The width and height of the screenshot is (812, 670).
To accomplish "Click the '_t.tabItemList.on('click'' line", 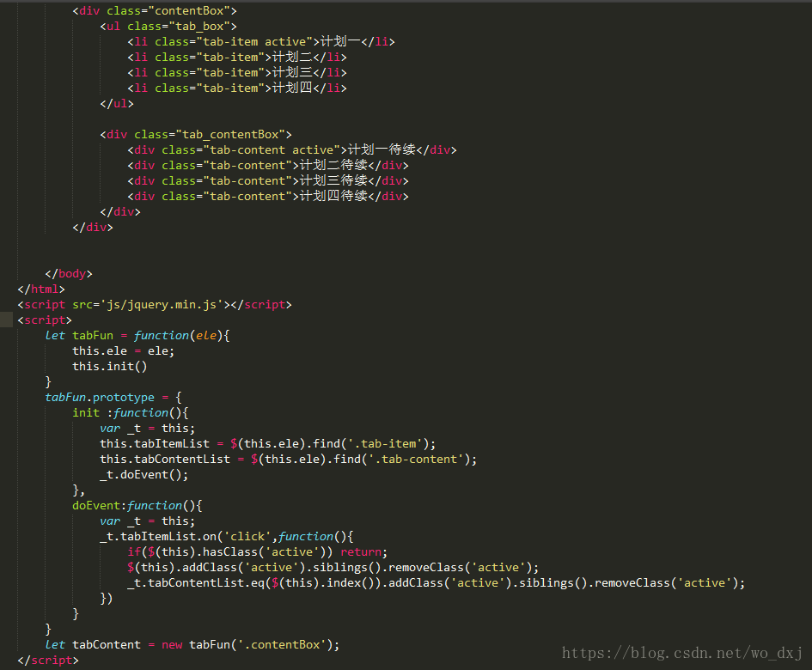I will pyautogui.click(x=226, y=537).
